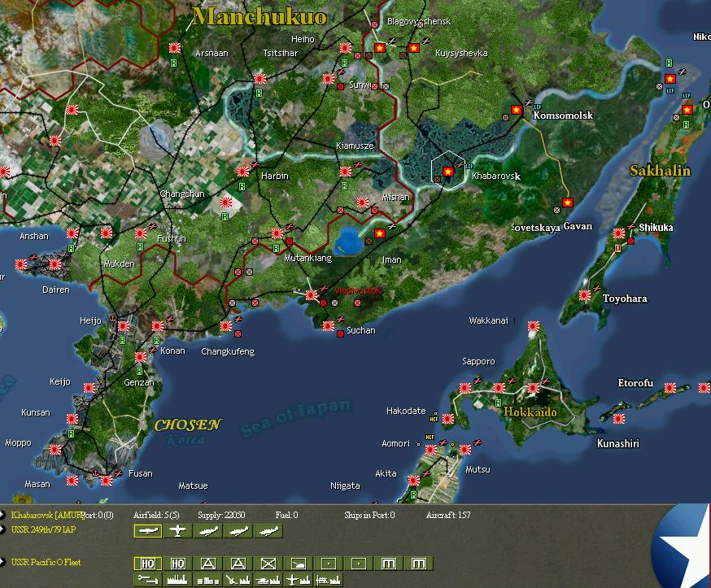Click the Soviet base flag in Khabarovsk hex
This screenshot has width=711, height=588.
[x=448, y=172]
